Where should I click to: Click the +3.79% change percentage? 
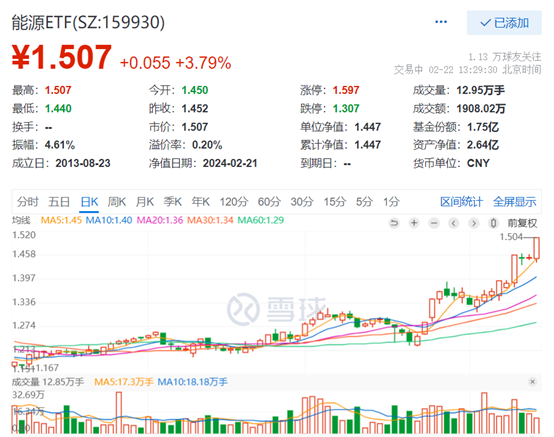point(203,63)
